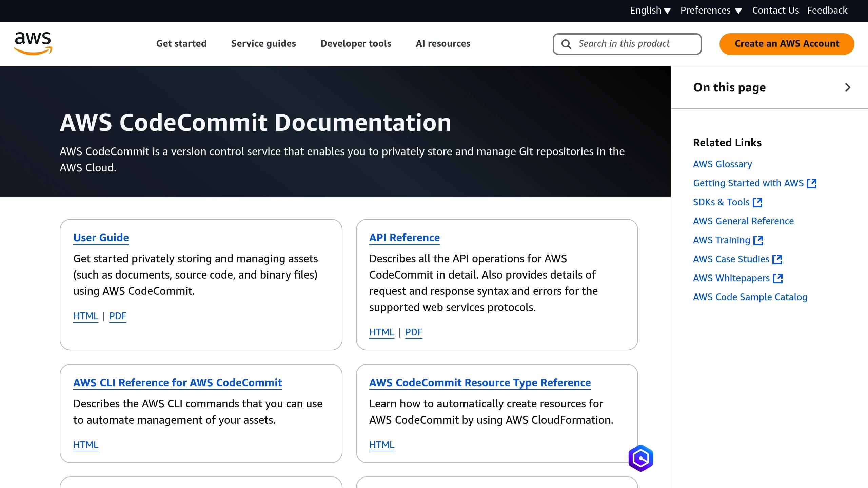Open the Preferences dropdown
The width and height of the screenshot is (868, 488).
point(711,11)
